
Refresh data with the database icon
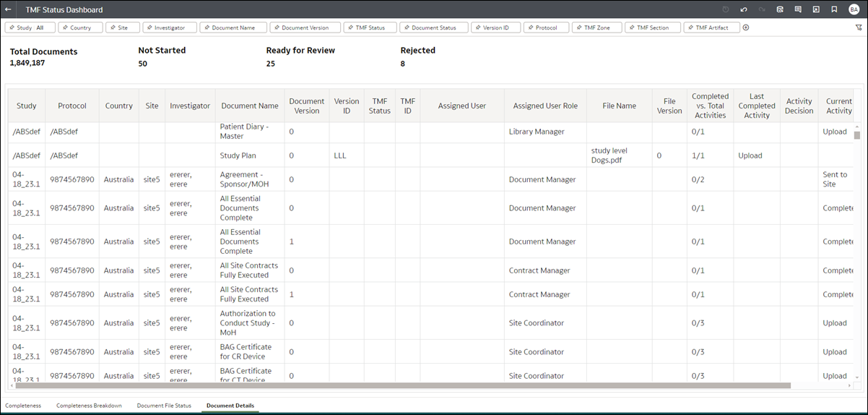pyautogui.click(x=780, y=9)
